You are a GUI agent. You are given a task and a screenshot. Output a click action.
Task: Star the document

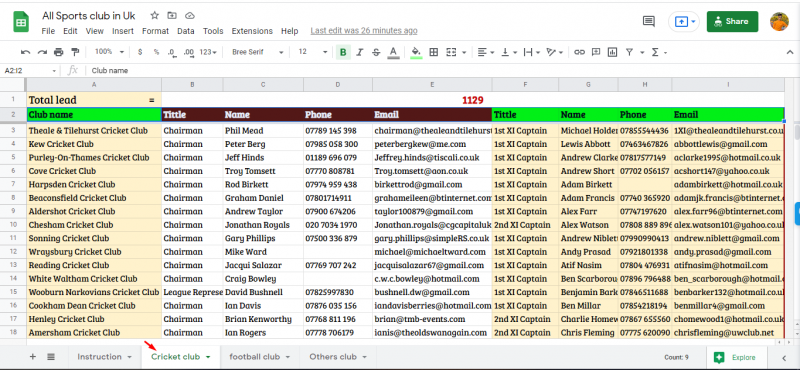coord(155,15)
